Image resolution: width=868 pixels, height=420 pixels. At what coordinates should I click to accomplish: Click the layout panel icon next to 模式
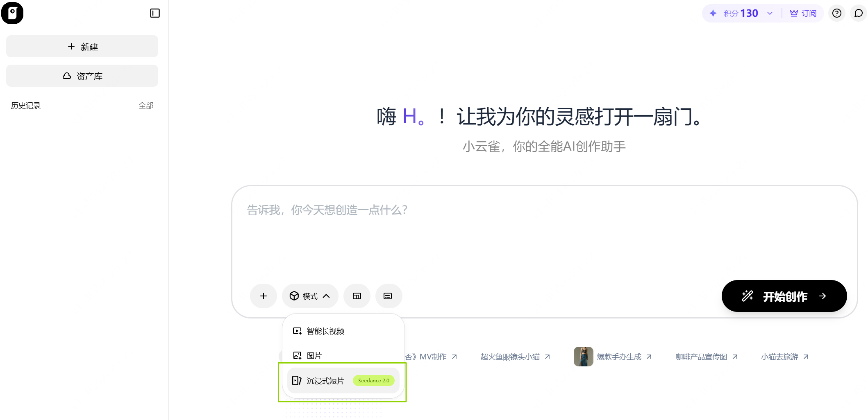point(357,296)
